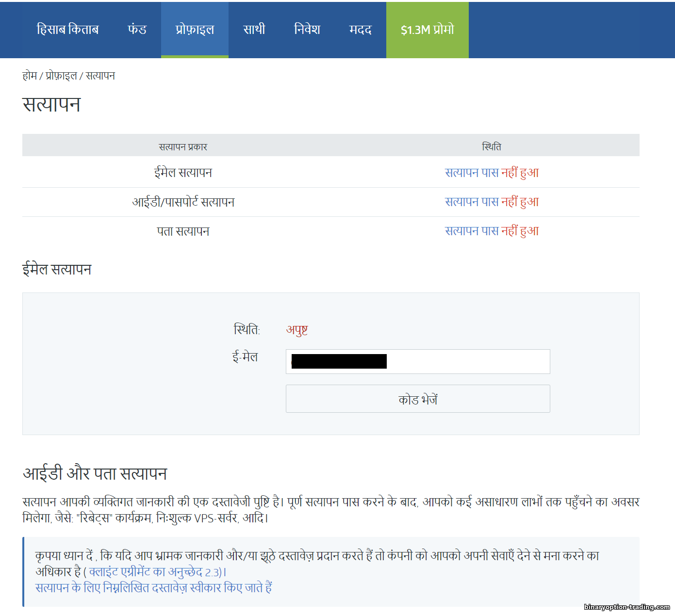This screenshot has width=675, height=616.
Task: Go to the साथी tab
Action: click(254, 30)
